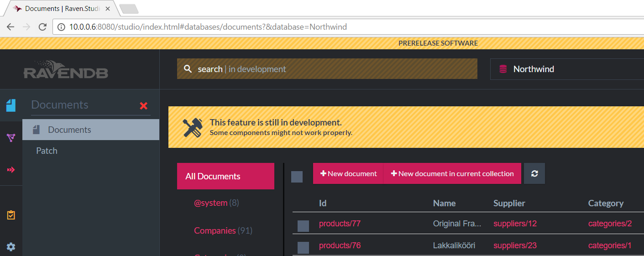Select Documents item in side menu
Image resolution: width=644 pixels, height=256 pixels.
point(91,130)
